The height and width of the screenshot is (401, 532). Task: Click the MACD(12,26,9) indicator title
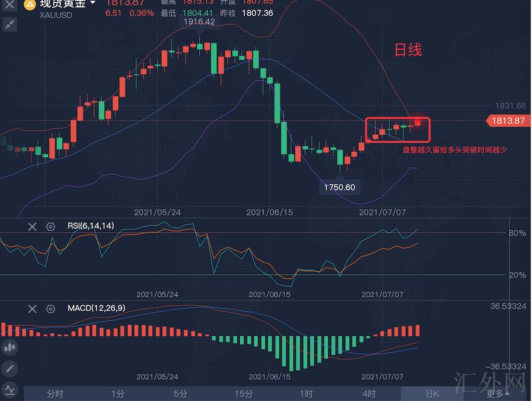point(96,308)
